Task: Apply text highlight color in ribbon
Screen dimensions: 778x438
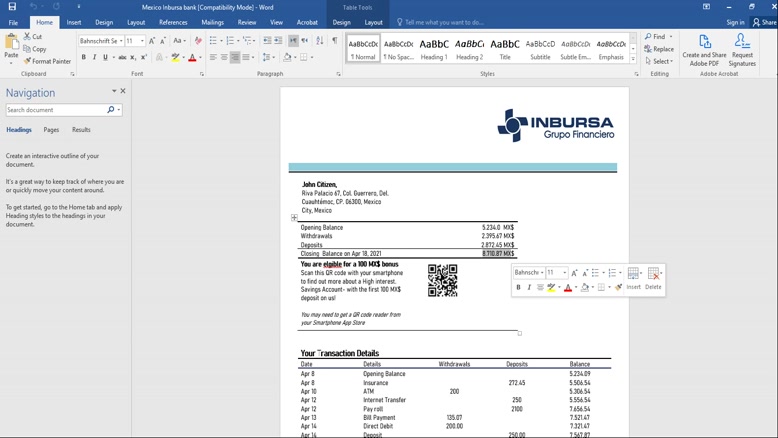Action: tap(175, 58)
